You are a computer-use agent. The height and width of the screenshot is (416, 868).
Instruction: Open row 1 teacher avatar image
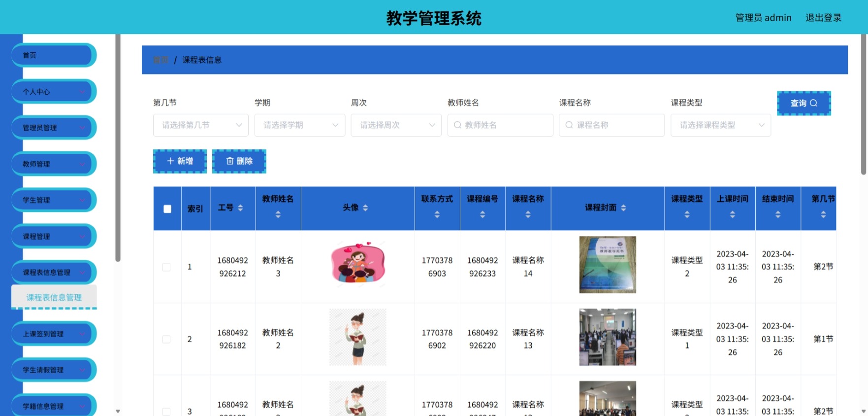(x=358, y=265)
